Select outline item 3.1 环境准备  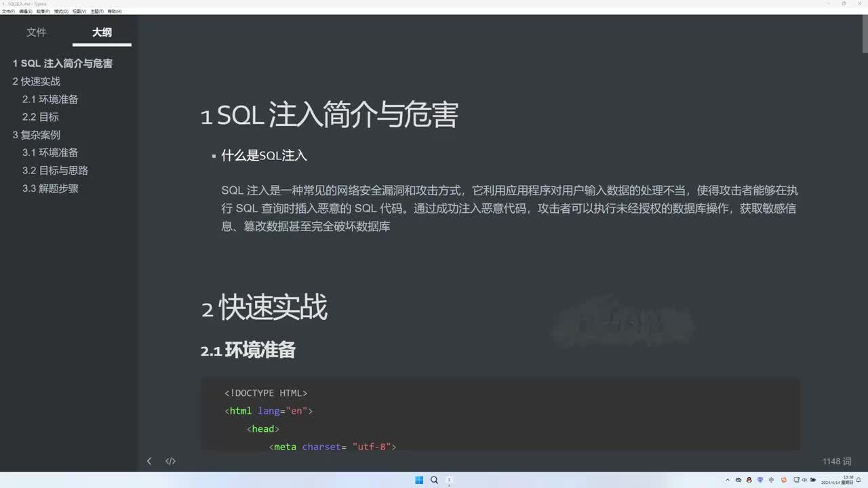[x=50, y=152]
